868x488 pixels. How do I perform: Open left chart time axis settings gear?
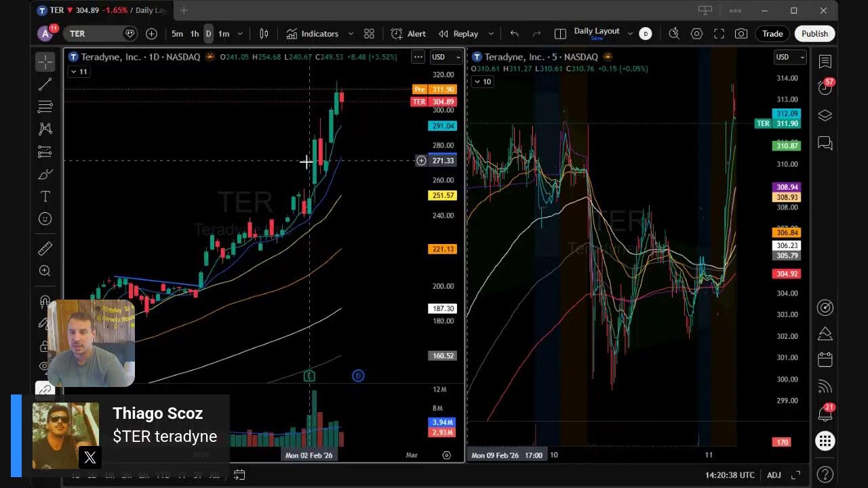pos(446,455)
